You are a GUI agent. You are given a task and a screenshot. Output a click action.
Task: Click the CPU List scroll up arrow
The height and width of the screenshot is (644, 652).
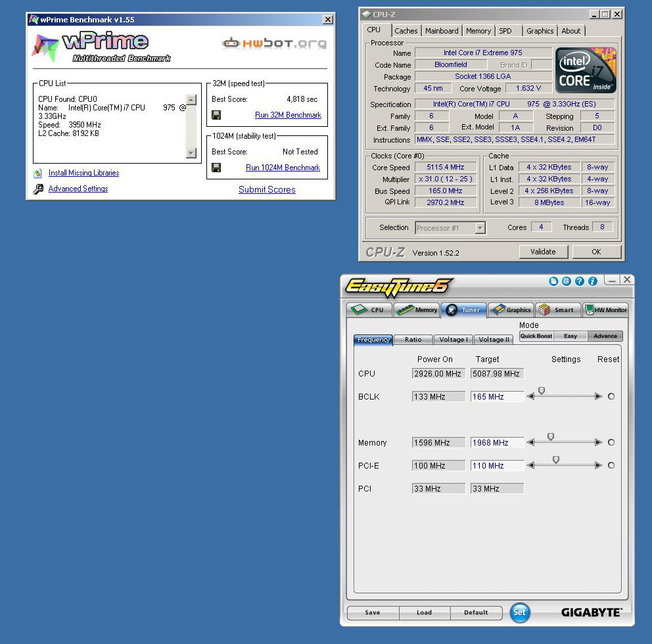[191, 100]
